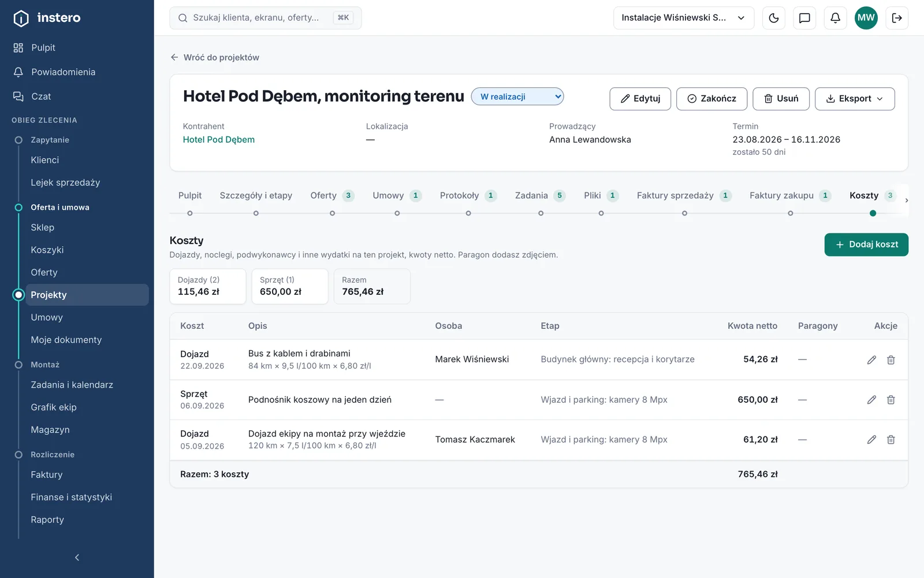This screenshot has width=924, height=578.
Task: Switch to the Pliki tab
Action: coord(601,196)
